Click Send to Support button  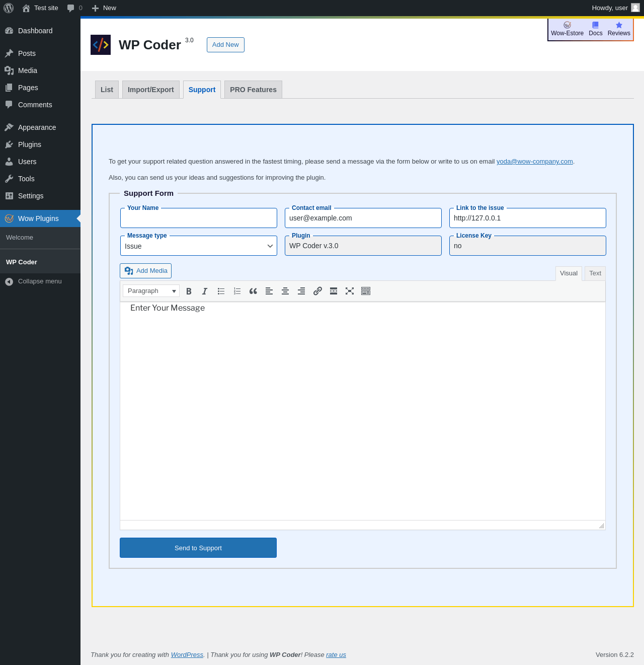click(198, 548)
